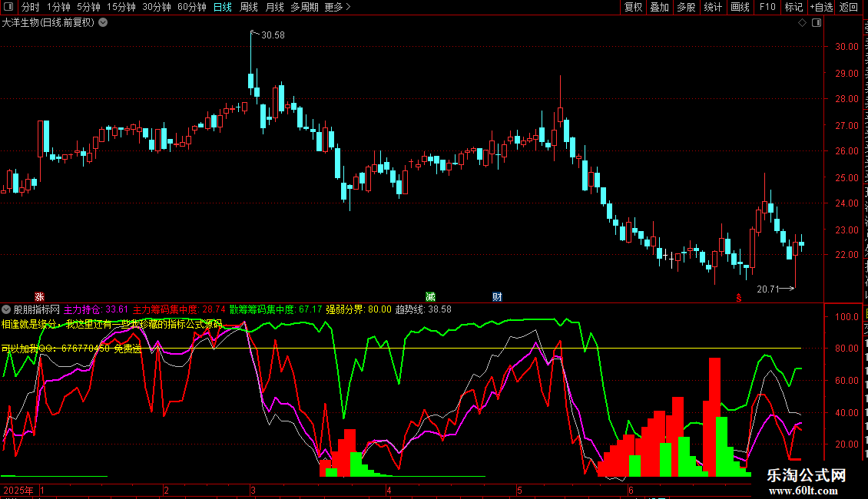Click the 20.71 low price annotation
Screen dimensions: 868x499
[x=768, y=289]
